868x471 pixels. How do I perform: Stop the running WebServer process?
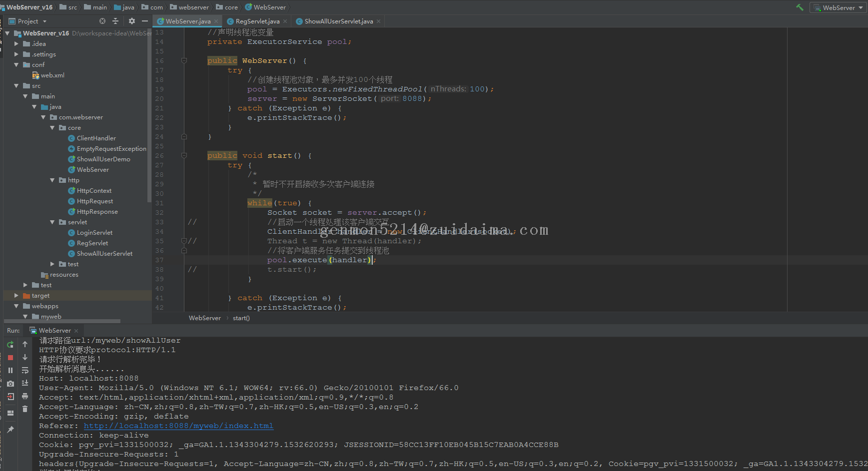pos(10,358)
